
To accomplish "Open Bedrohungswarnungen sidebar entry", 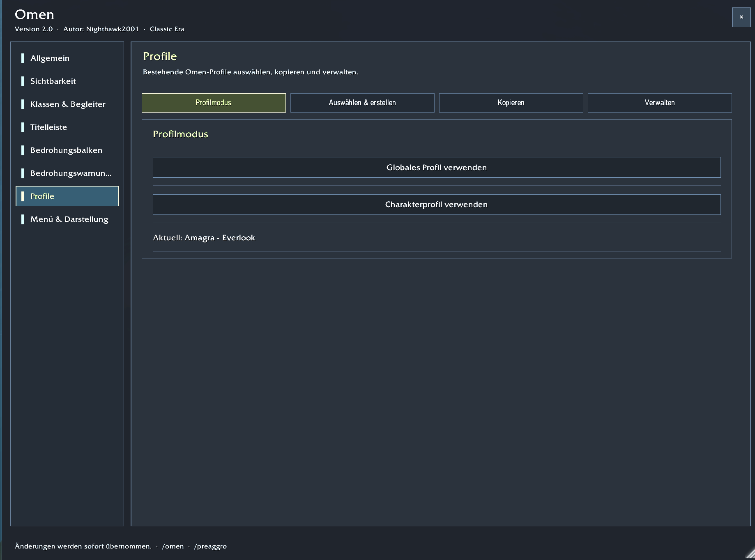I will click(67, 173).
